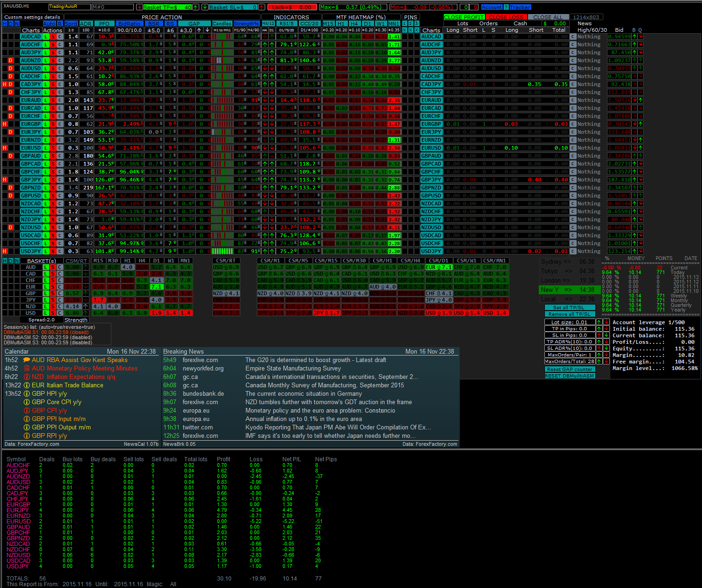702x588 pixels.
Task: Open the AUDCAD chart from left Charts column
Action: (31, 36)
